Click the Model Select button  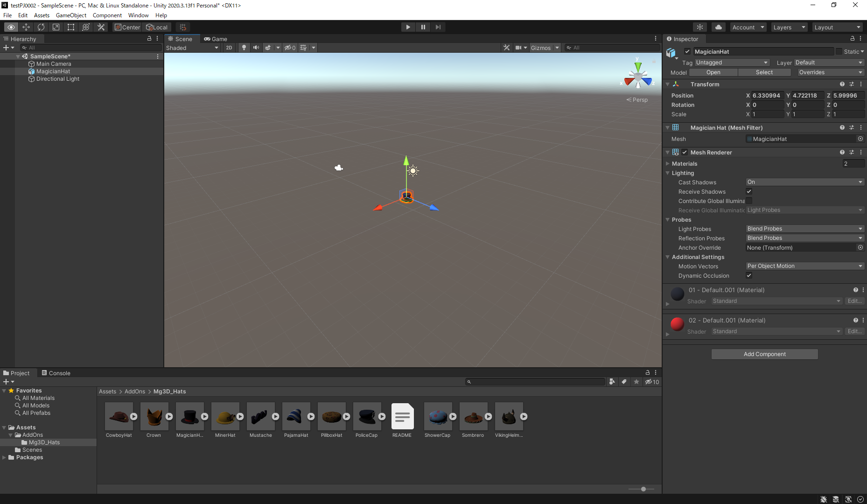(764, 72)
